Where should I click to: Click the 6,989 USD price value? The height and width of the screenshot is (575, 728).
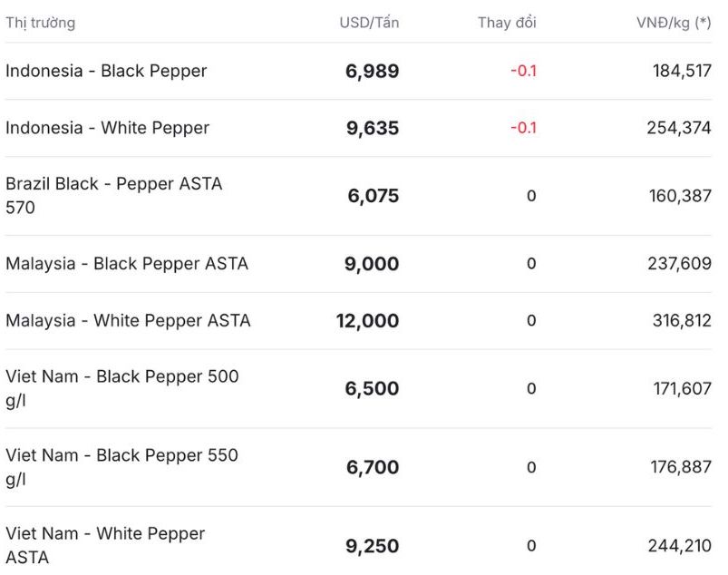click(x=372, y=72)
